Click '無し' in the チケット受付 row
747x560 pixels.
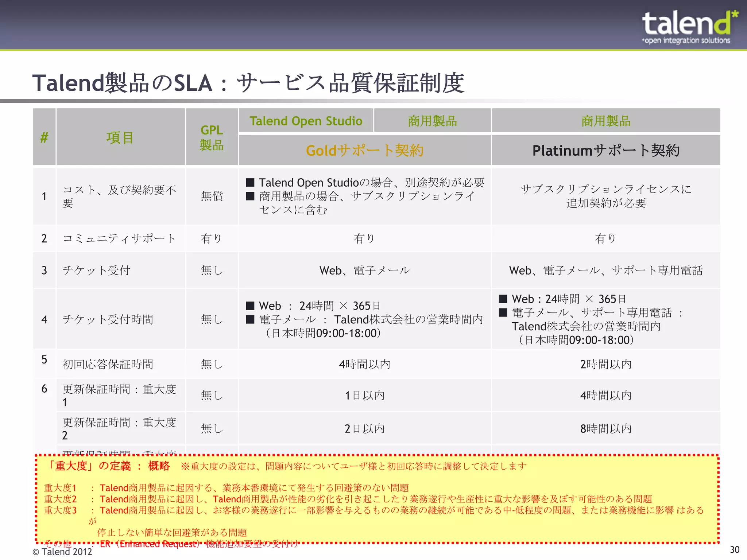tap(212, 270)
